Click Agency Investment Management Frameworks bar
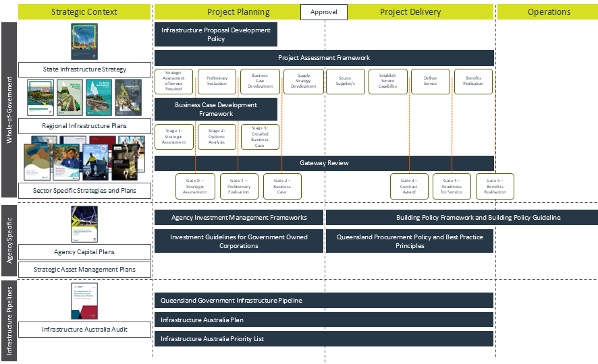598x364 pixels. (x=239, y=218)
